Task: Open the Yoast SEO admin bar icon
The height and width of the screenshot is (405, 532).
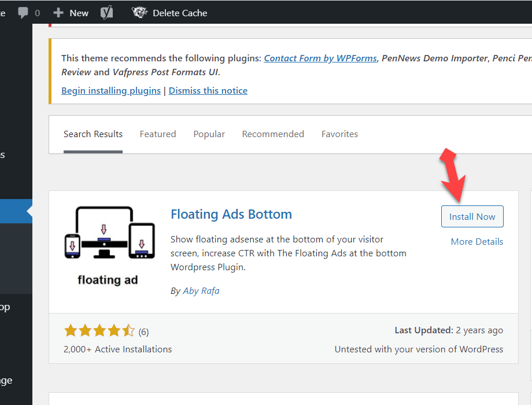Action: coord(106,13)
